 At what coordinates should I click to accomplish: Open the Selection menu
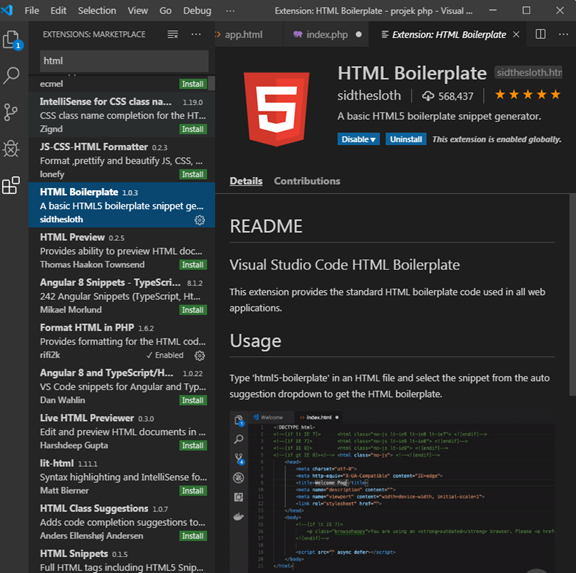point(97,11)
